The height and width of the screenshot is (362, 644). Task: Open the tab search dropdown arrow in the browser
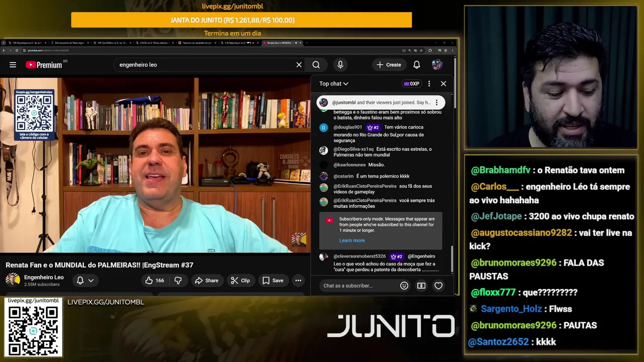pos(3,43)
